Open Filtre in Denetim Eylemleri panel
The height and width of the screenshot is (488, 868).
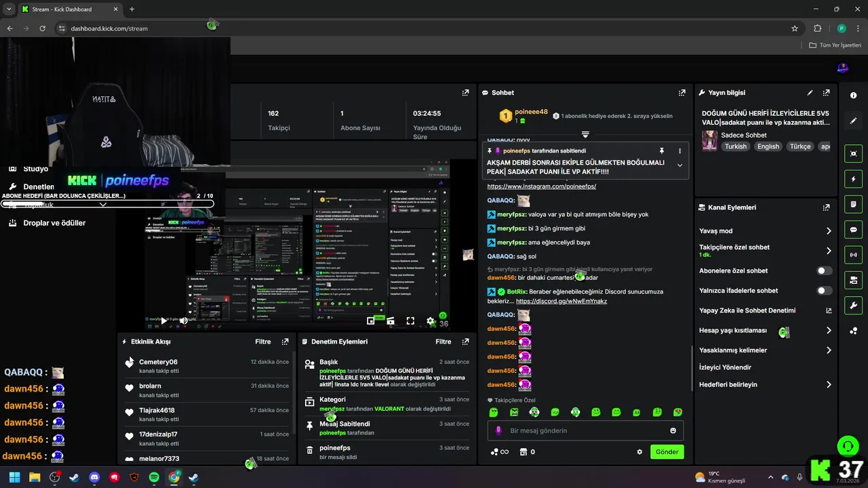pos(443,342)
